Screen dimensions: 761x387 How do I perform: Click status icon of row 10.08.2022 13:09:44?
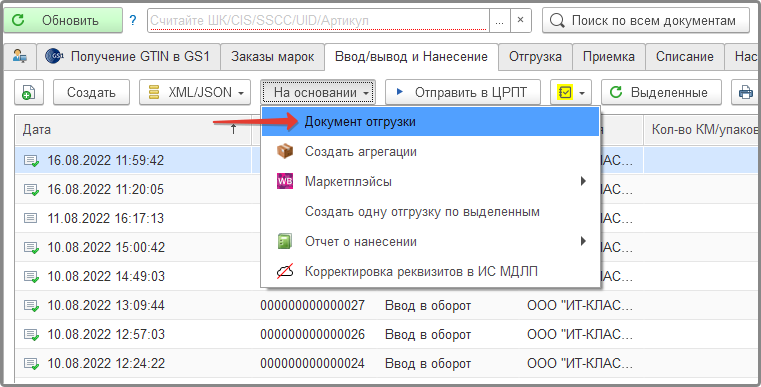point(32,306)
